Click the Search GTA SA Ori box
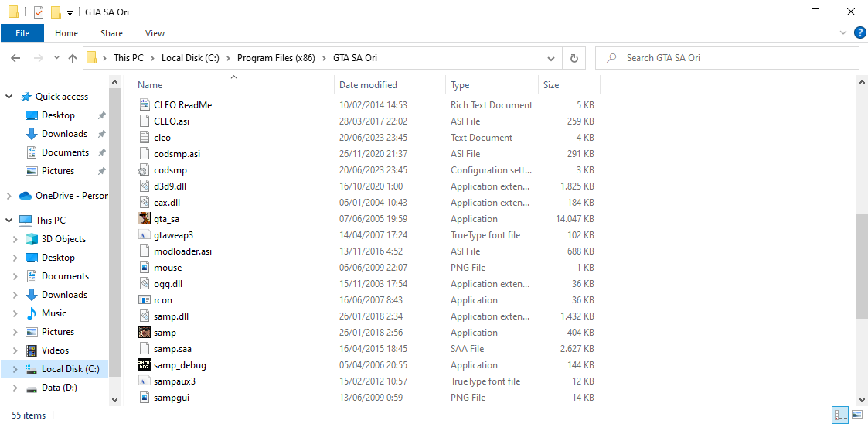Screen dimensions: 868x424 [727, 57]
